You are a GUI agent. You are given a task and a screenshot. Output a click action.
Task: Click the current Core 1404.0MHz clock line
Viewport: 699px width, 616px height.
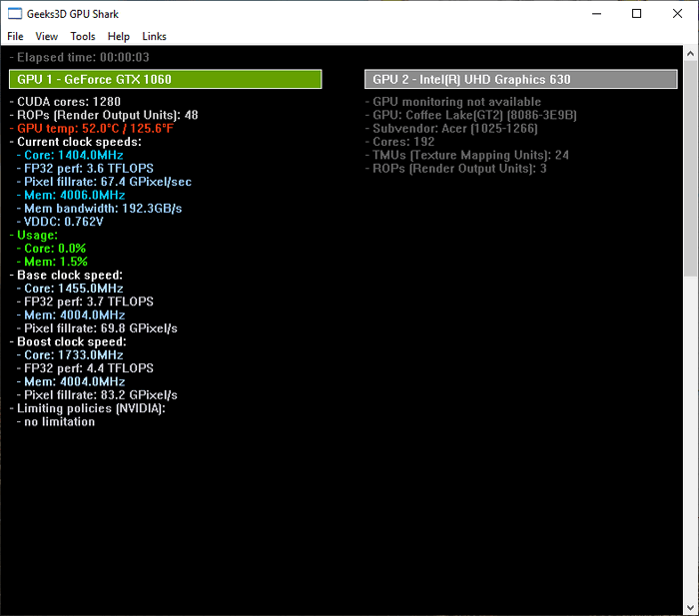tap(68, 156)
